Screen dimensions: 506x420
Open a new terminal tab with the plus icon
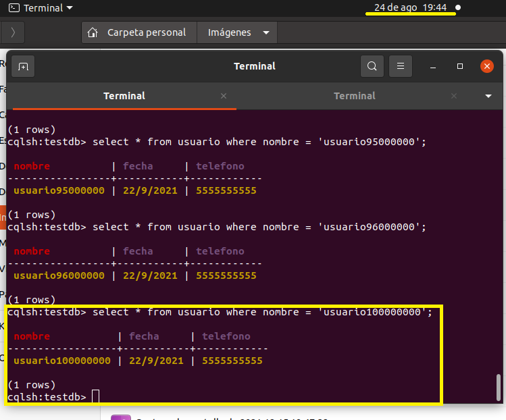point(23,66)
